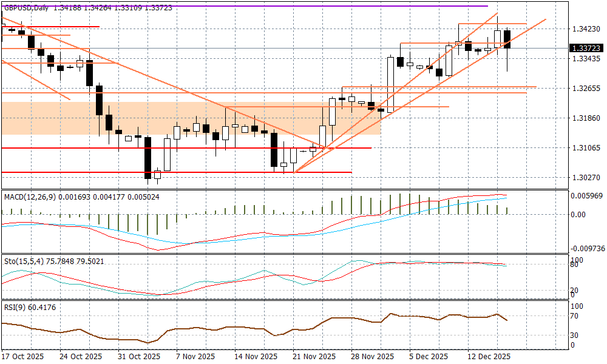Click the MACD 0.005969 scale value
The image size is (607, 364).
click(x=586, y=195)
